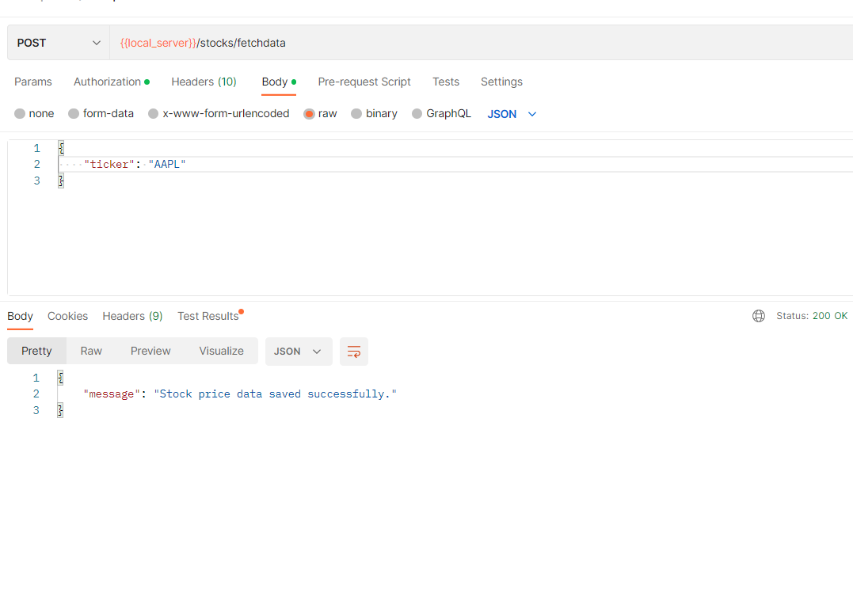Click the "message" key in response
Image resolution: width=853 pixels, height=616 pixels.
click(x=112, y=394)
